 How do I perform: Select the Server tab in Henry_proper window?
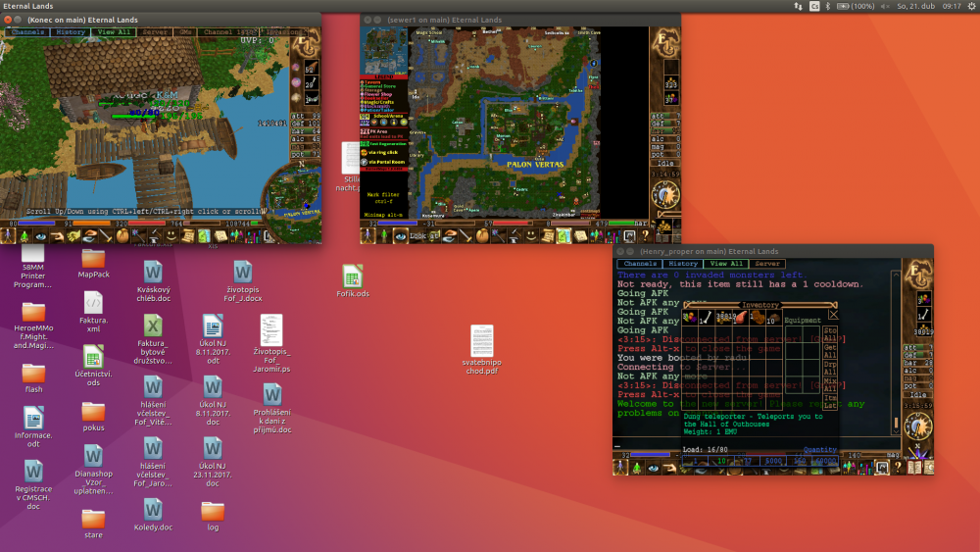767,264
